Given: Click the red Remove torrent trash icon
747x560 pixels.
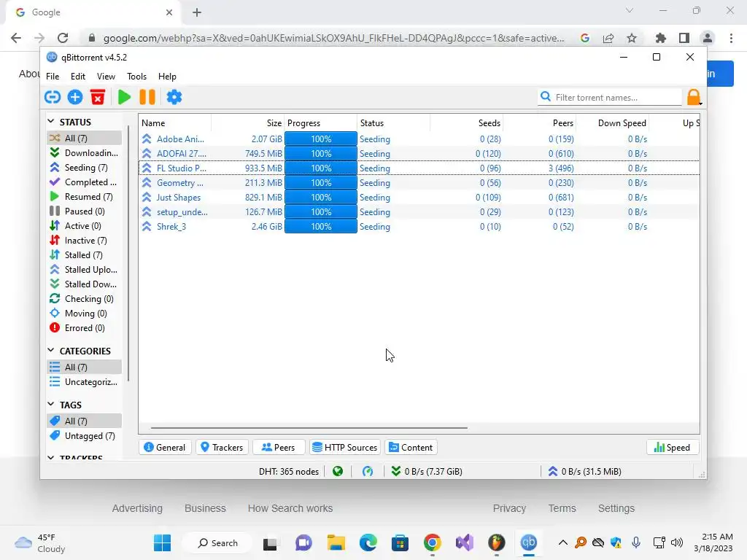Looking at the screenshot, I should click(98, 97).
